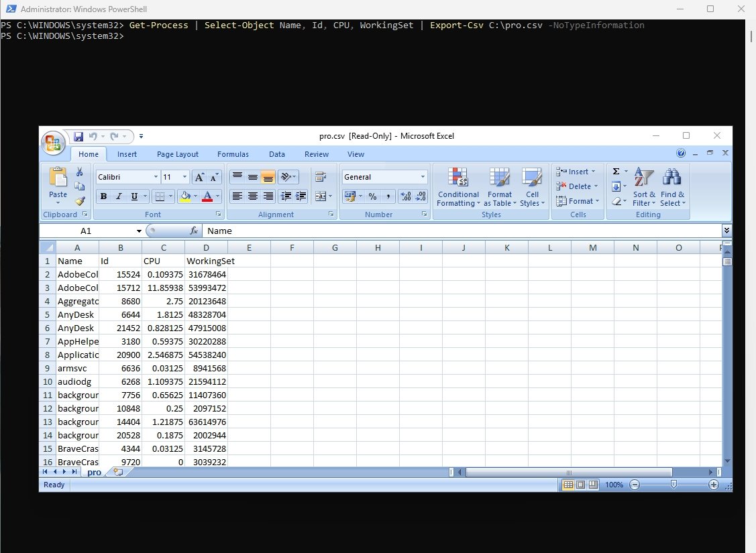Image resolution: width=756 pixels, height=553 pixels.
Task: Click Accounting Number Format icon
Action: tap(350, 196)
